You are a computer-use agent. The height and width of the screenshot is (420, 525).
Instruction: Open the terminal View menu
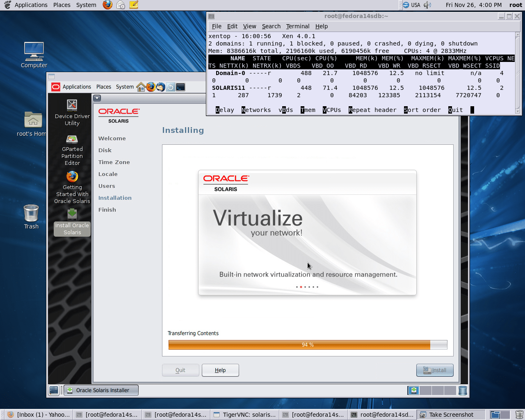tap(249, 26)
